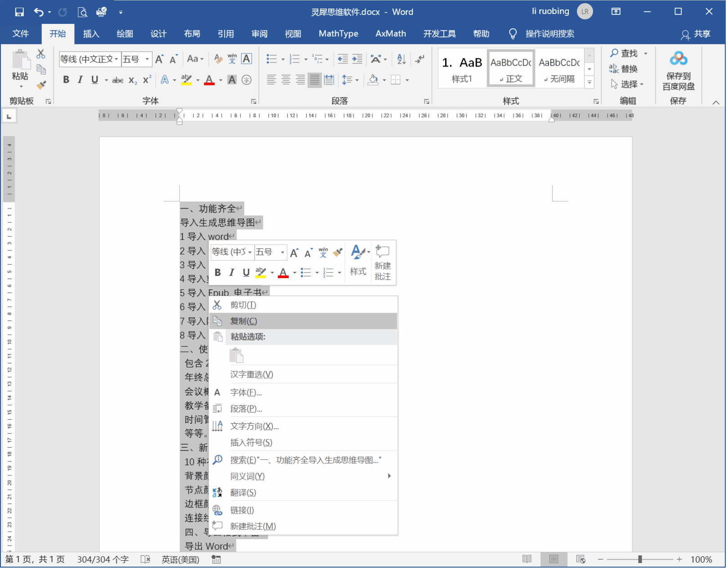Decrease font size in ribbon
The width and height of the screenshot is (728, 568).
tap(174, 59)
